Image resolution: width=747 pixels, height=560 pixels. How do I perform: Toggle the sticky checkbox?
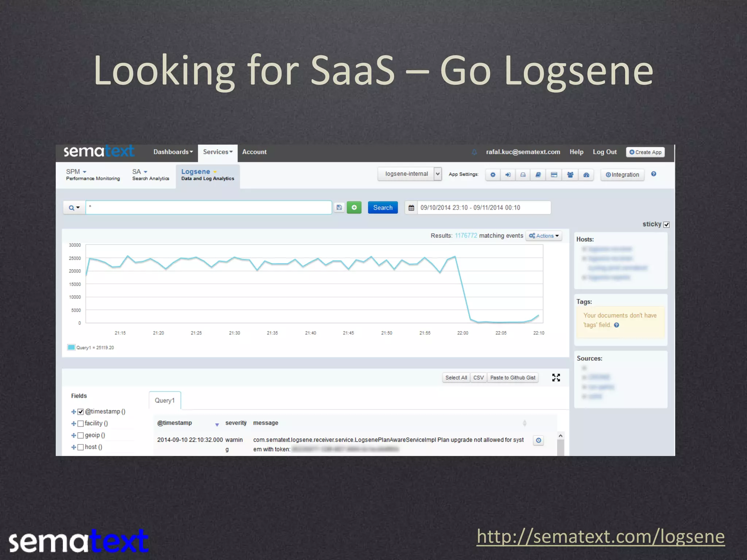pos(666,225)
